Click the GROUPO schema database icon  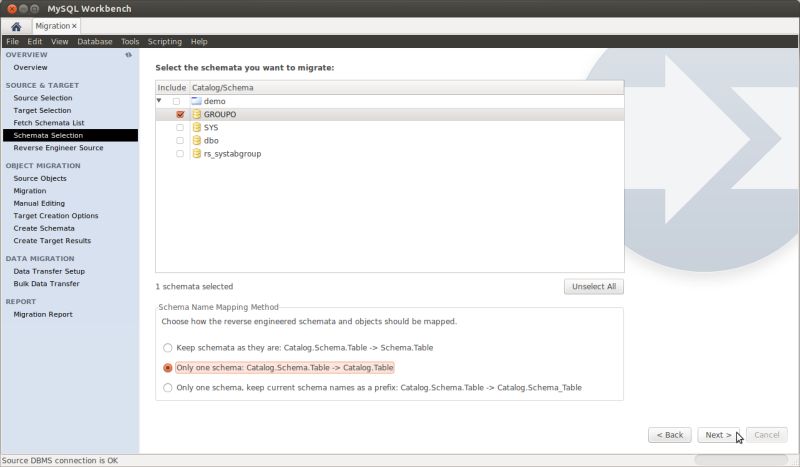196,114
